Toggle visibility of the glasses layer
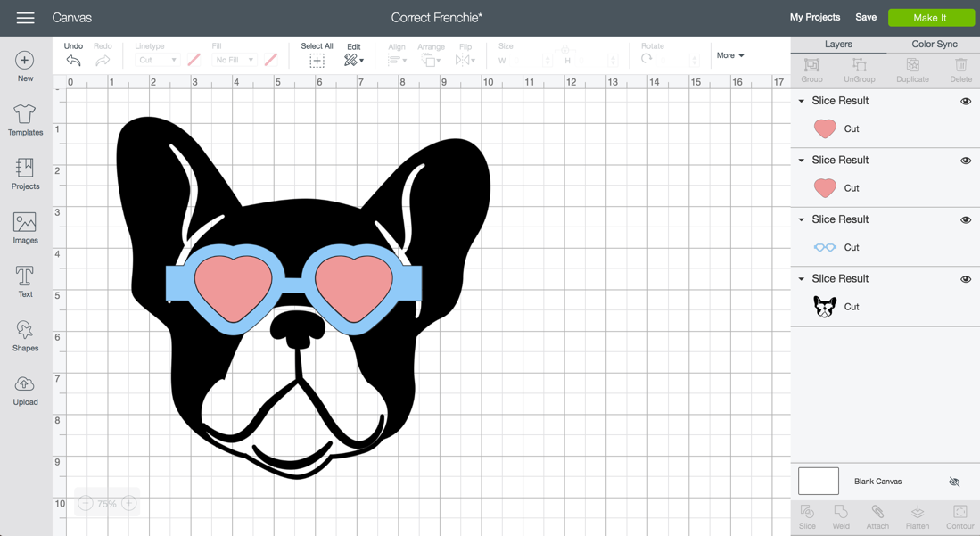 (x=966, y=220)
